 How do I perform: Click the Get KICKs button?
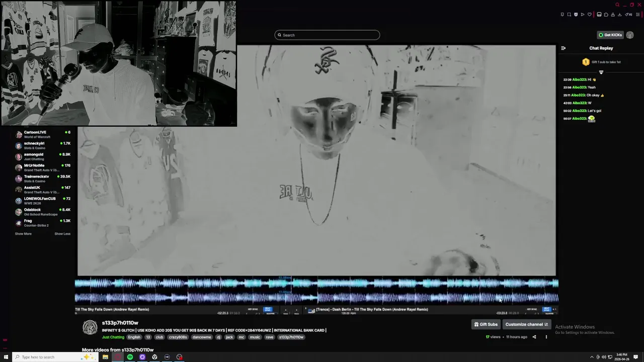click(x=610, y=35)
